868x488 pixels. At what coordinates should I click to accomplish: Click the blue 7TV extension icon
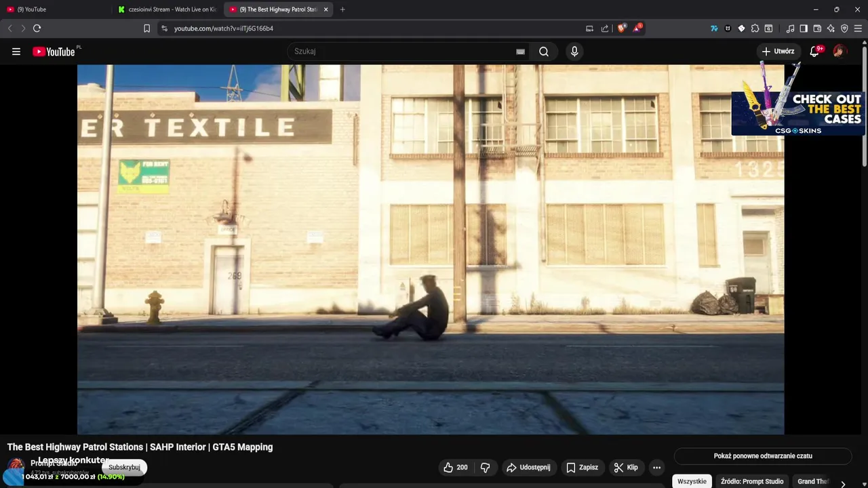click(714, 28)
